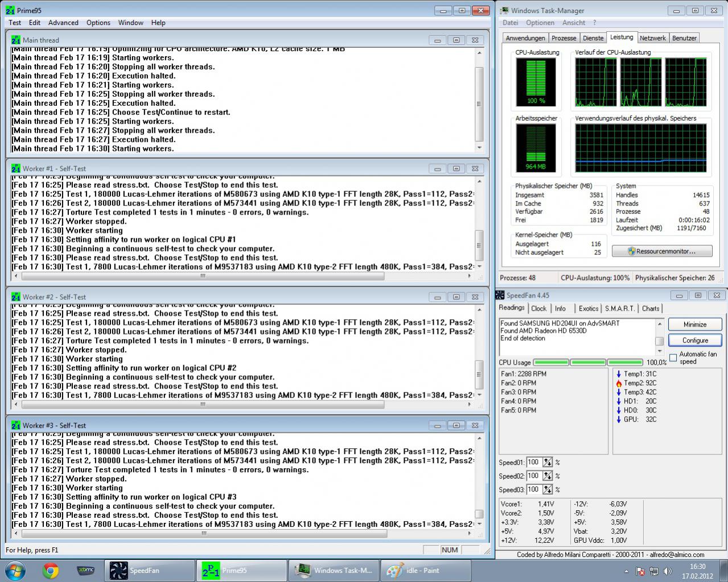The image size is (728, 582).
Task: Switch to SpeedFan in the taskbar
Action: tap(149, 571)
